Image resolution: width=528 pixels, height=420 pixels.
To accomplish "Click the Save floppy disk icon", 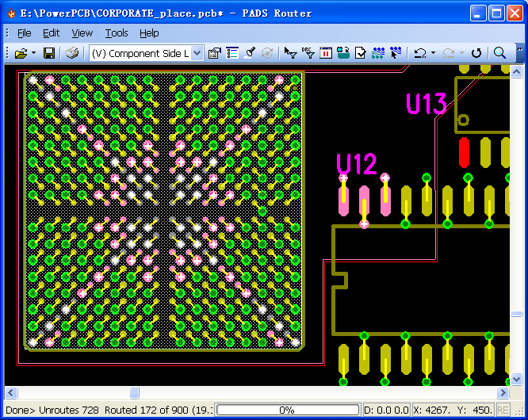I will point(49,53).
